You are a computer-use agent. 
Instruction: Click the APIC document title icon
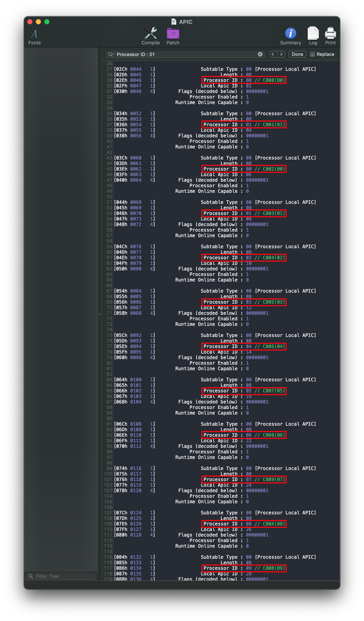click(x=174, y=22)
